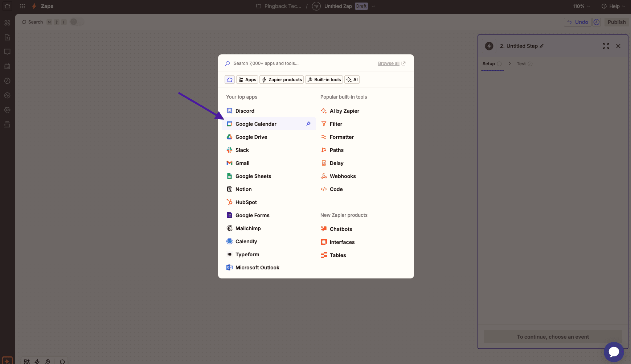
Task: Select the Apps filter tab
Action: click(247, 79)
